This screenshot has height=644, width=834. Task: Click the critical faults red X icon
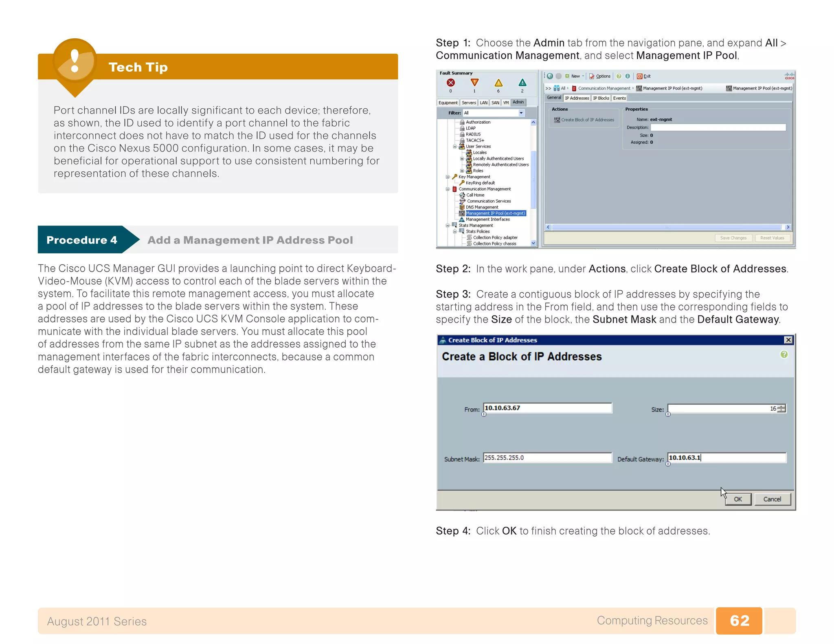pos(450,83)
